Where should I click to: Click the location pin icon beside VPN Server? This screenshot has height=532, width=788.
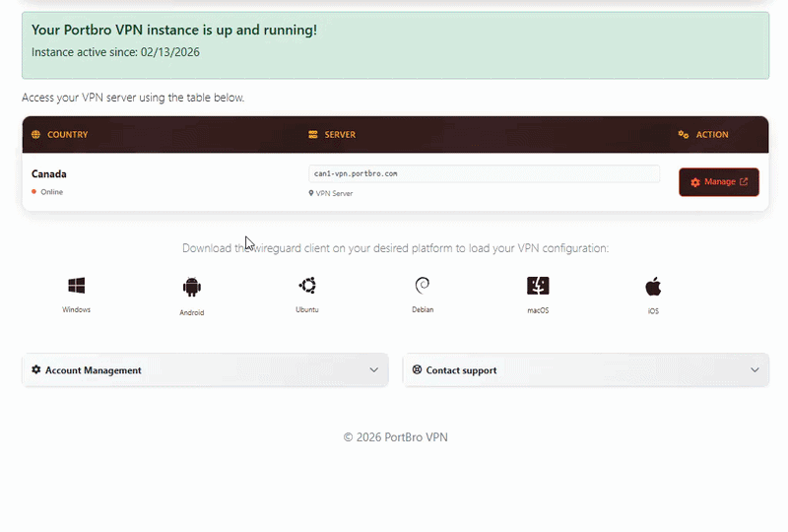311,193
